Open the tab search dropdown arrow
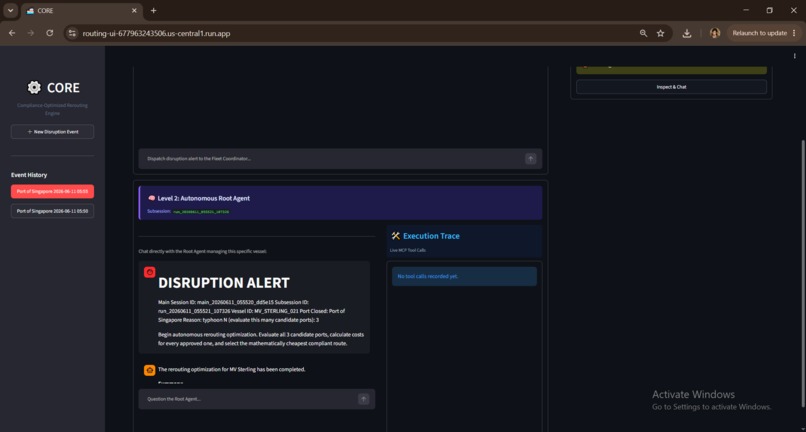 (10, 10)
